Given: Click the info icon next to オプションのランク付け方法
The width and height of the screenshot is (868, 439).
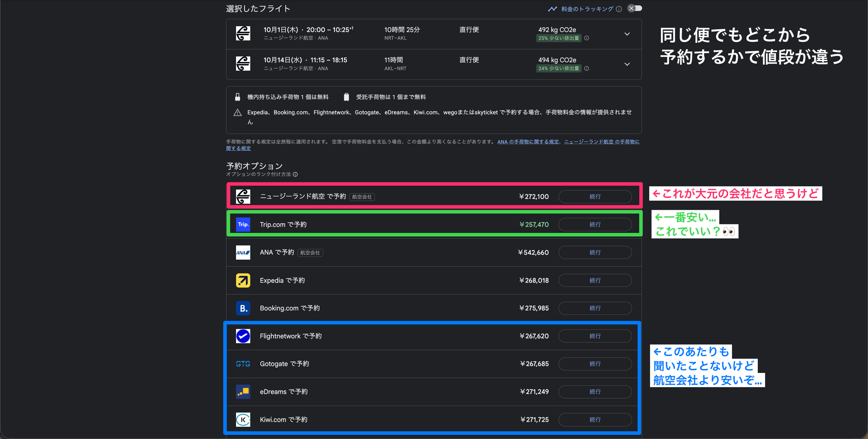Looking at the screenshot, I should click(x=295, y=174).
